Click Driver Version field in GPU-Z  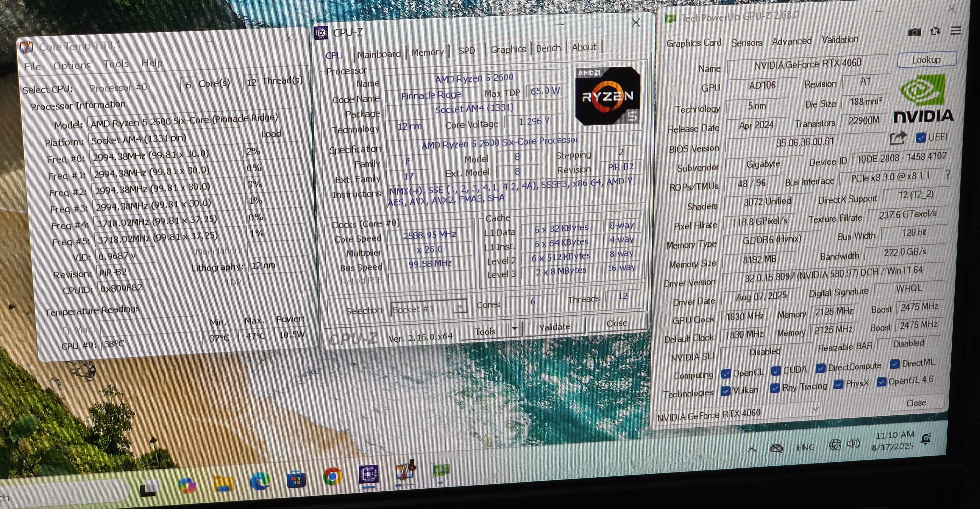[833, 274]
